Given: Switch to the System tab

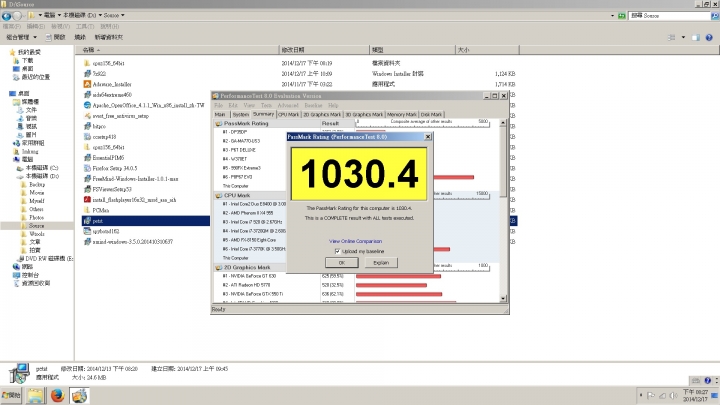Looking at the screenshot, I should 240,114.
